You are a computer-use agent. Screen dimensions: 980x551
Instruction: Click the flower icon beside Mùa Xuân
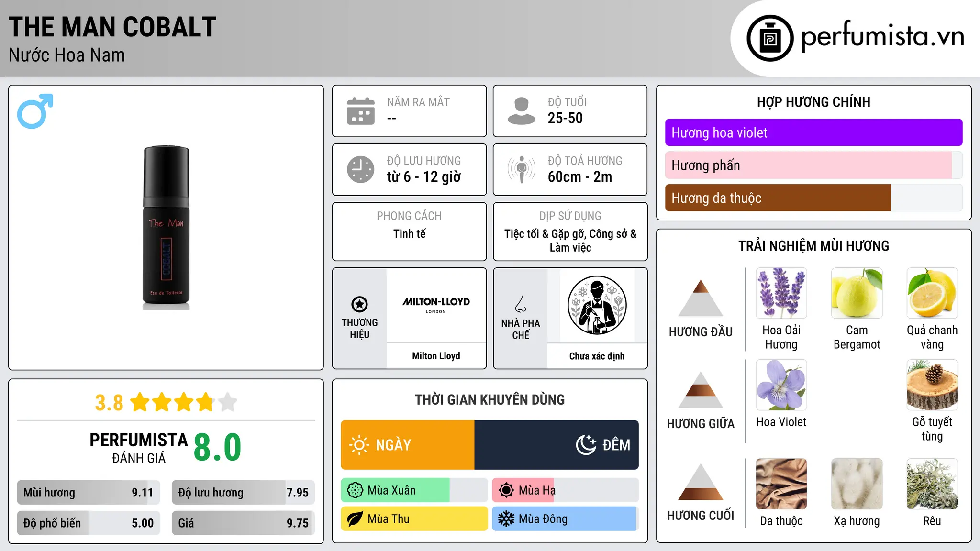(355, 490)
